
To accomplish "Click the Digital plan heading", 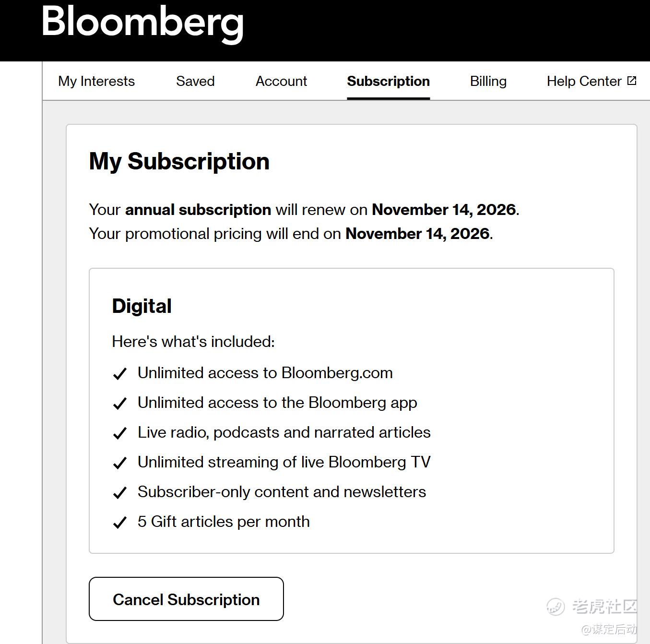I will tap(142, 306).
